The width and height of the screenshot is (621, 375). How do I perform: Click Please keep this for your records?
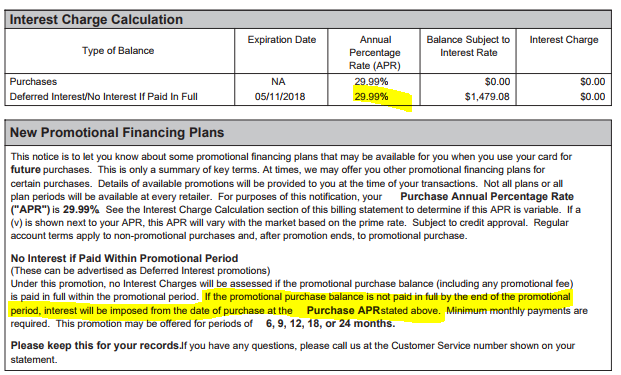click(x=95, y=345)
